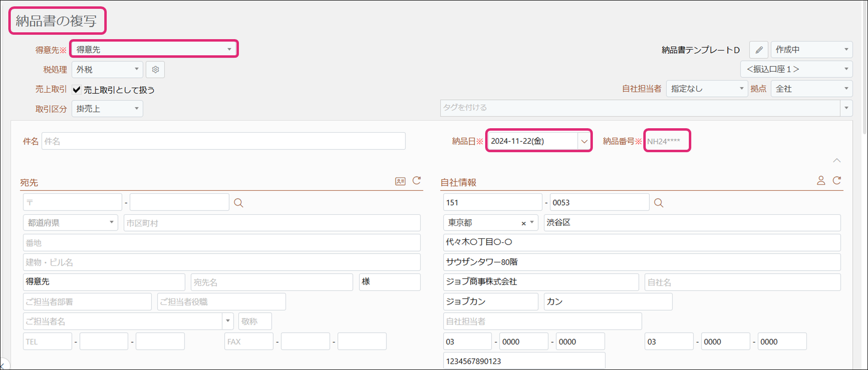Click magnifier next to postal code 0053

pyautogui.click(x=658, y=203)
